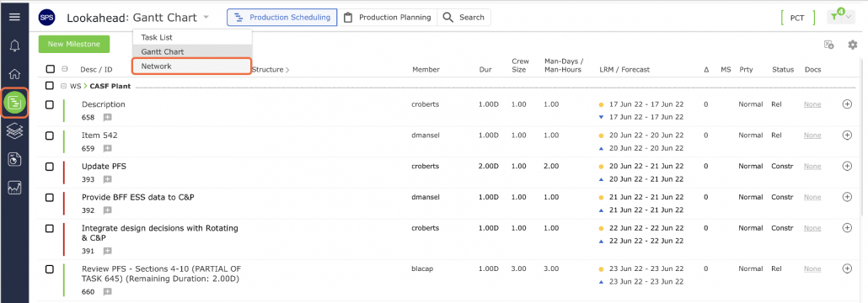Screen dimensions: 868x303
Task: Open None docs link for Review PFS
Action: click(812, 268)
